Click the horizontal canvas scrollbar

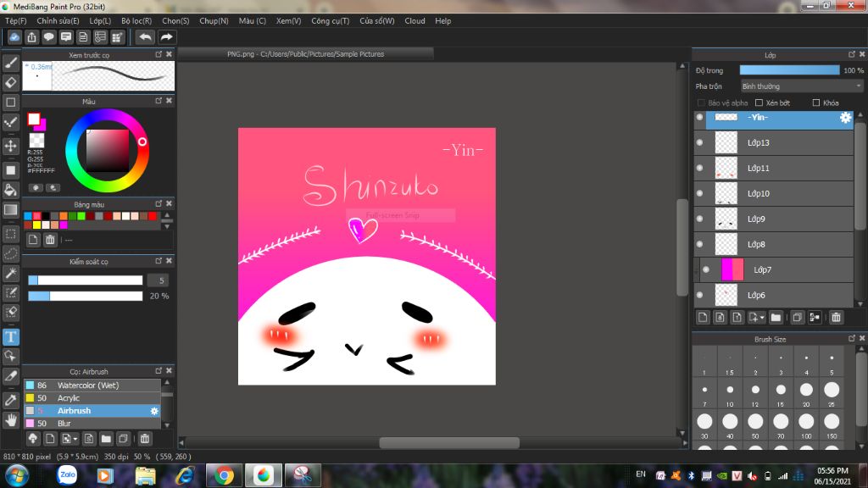449,442
